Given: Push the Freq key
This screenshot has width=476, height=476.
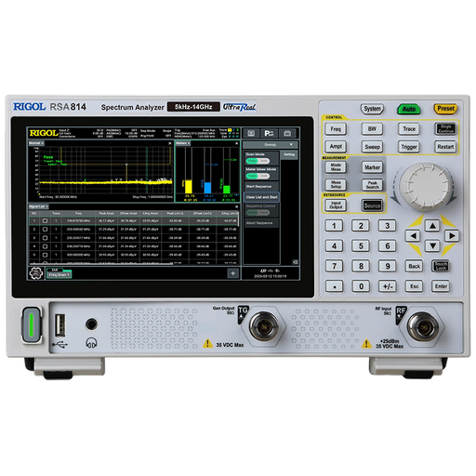Looking at the screenshot, I should [x=336, y=129].
